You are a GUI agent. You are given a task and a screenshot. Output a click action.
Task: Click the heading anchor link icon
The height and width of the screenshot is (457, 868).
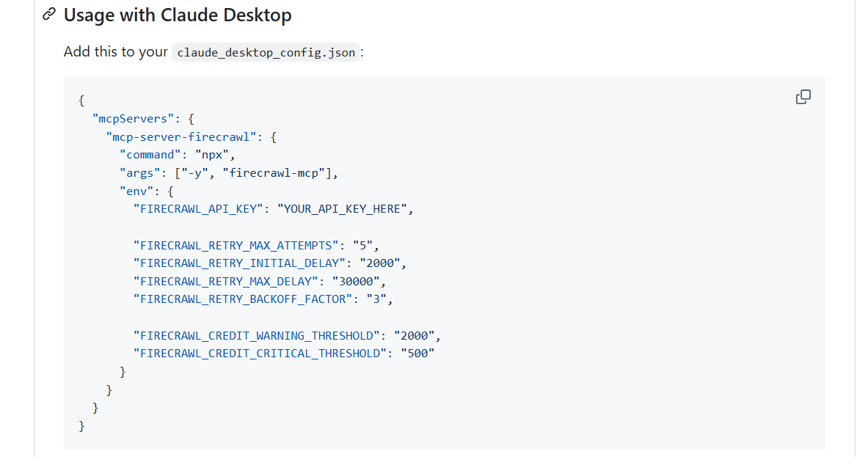point(49,15)
